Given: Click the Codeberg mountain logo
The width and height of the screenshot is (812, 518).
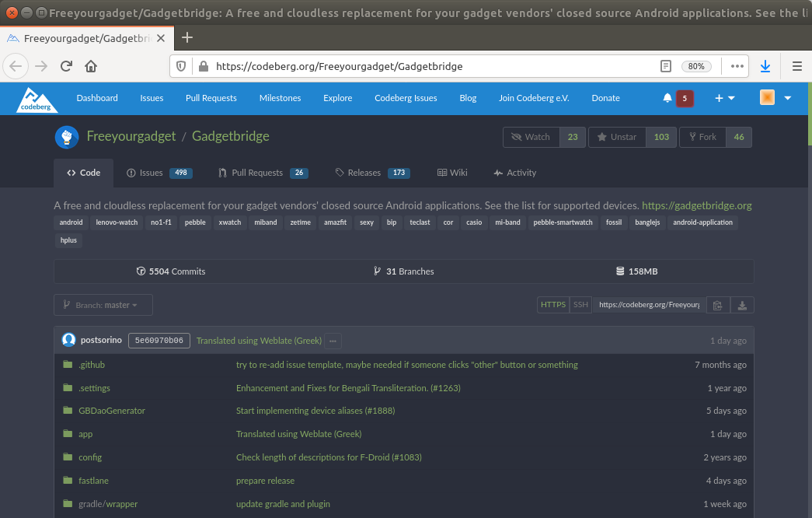Looking at the screenshot, I should pyautogui.click(x=36, y=98).
